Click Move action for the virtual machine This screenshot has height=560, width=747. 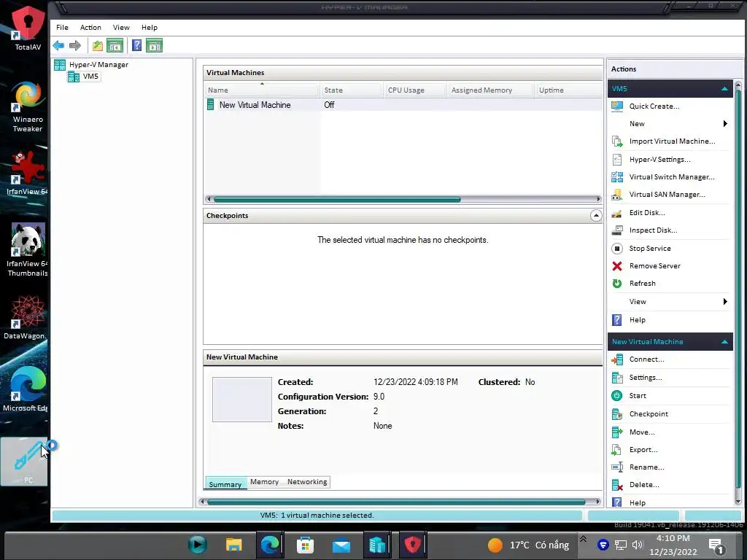tap(642, 432)
